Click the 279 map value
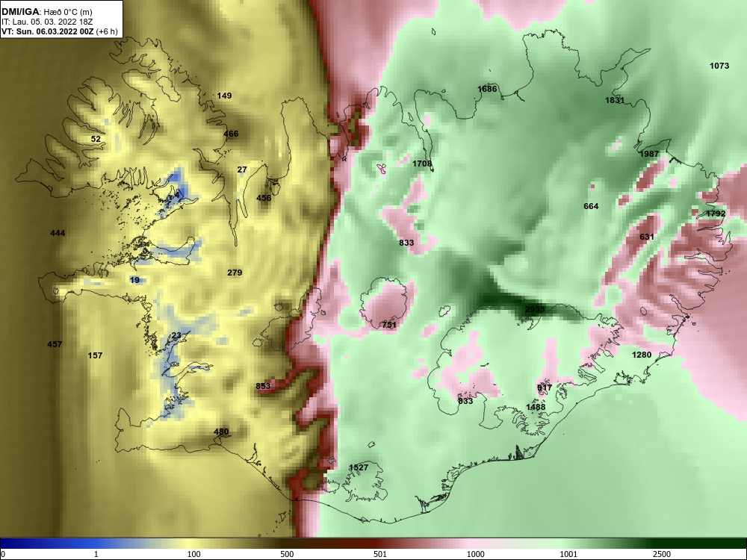Viewport: 747px width, 560px height. pos(235,273)
